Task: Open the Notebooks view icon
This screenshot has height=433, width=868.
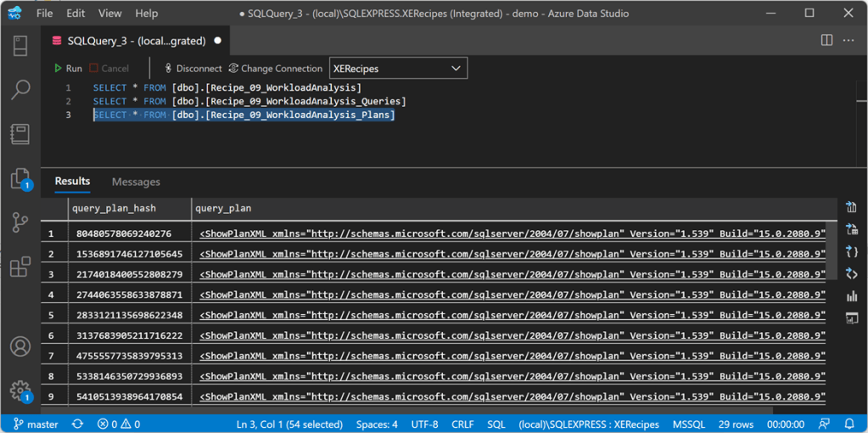Action: click(x=20, y=133)
